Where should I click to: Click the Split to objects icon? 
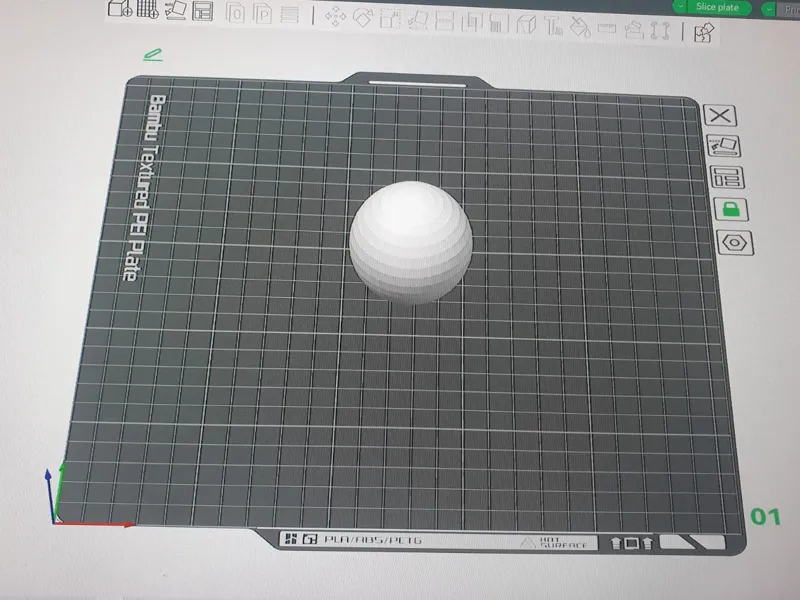pyautogui.click(x=236, y=13)
